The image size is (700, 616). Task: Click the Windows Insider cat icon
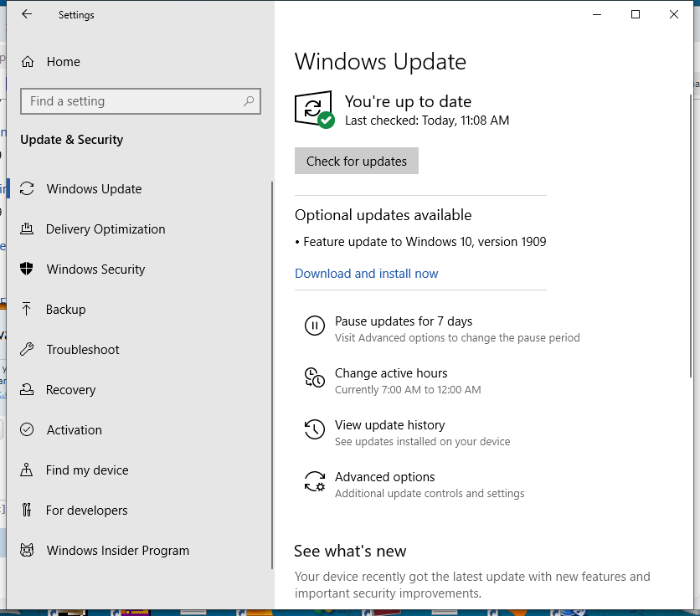(27, 550)
